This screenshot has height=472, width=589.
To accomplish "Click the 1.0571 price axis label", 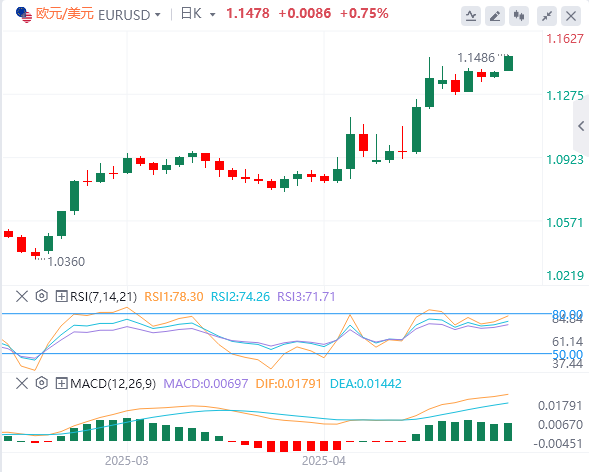I will [x=565, y=223].
